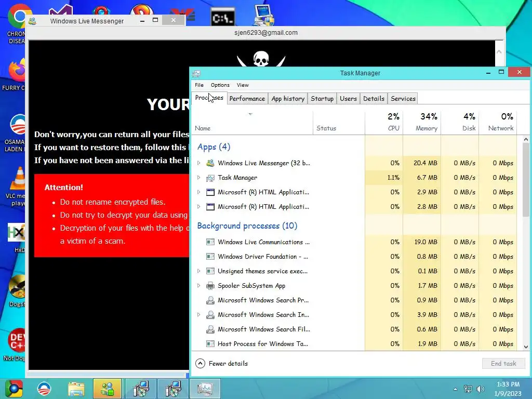This screenshot has height=399, width=532.
Task: Sort processes by the Disk column
Action: click(460, 123)
